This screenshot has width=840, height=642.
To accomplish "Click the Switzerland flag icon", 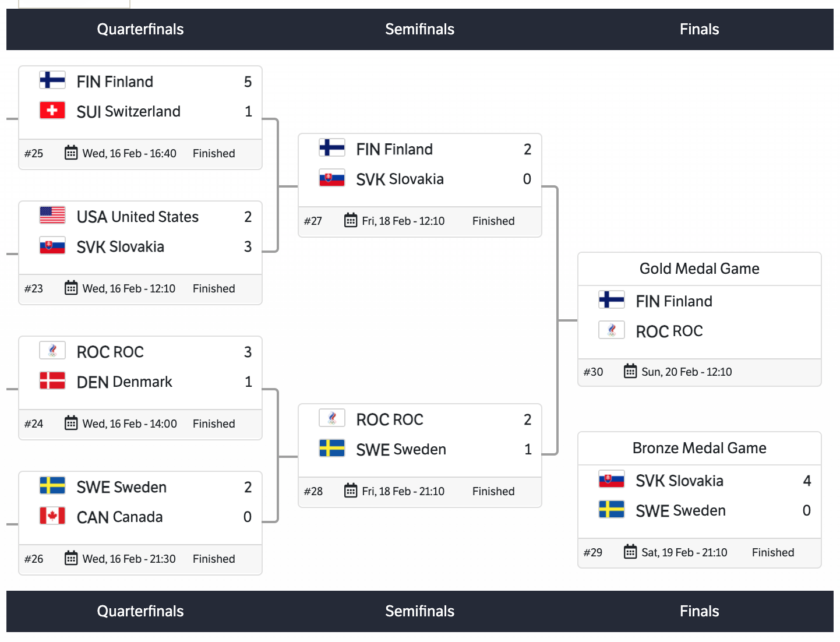I will coord(52,110).
